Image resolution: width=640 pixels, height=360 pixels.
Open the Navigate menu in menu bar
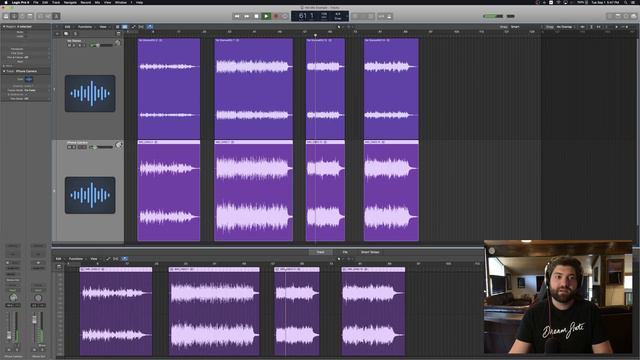tap(70, 2)
